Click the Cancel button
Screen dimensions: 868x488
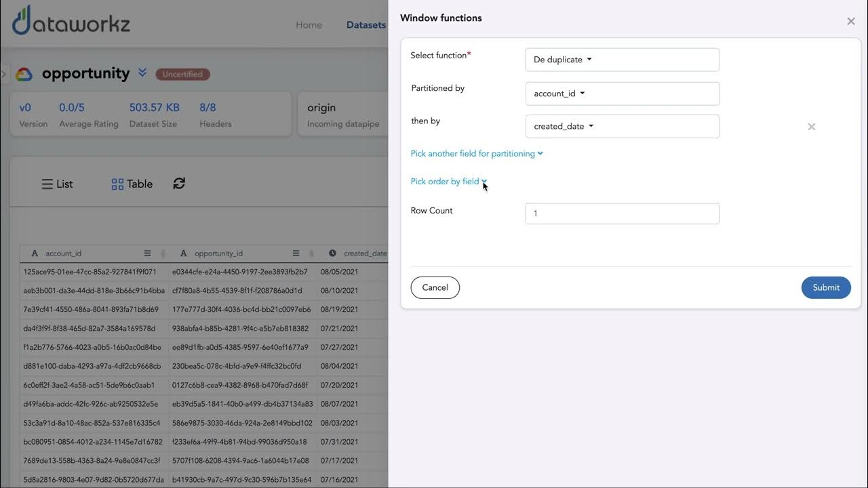(435, 287)
